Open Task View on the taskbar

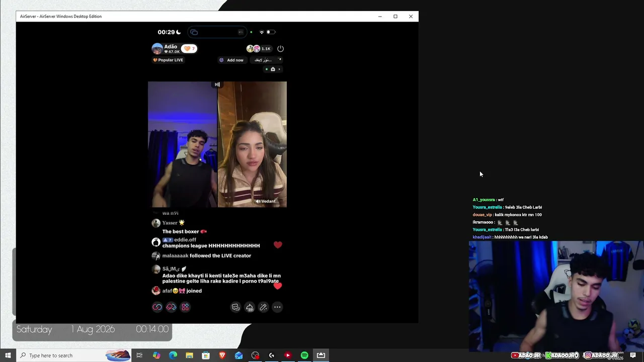point(139,355)
